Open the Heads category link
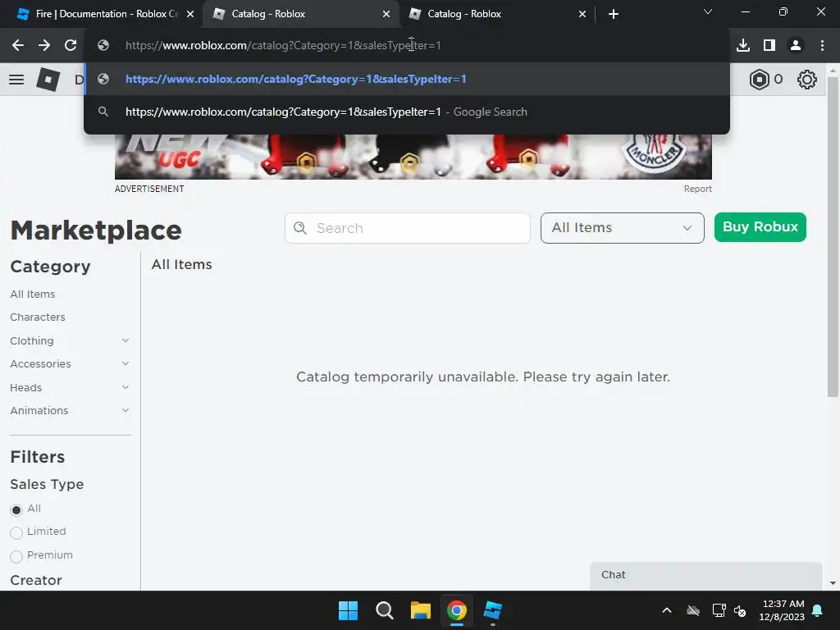 [x=25, y=387]
